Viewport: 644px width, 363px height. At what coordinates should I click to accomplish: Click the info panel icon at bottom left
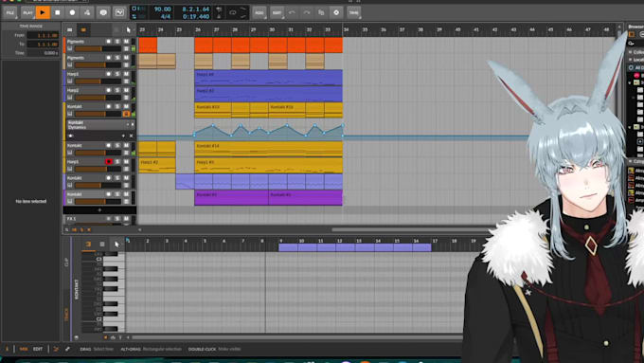click(x=7, y=349)
